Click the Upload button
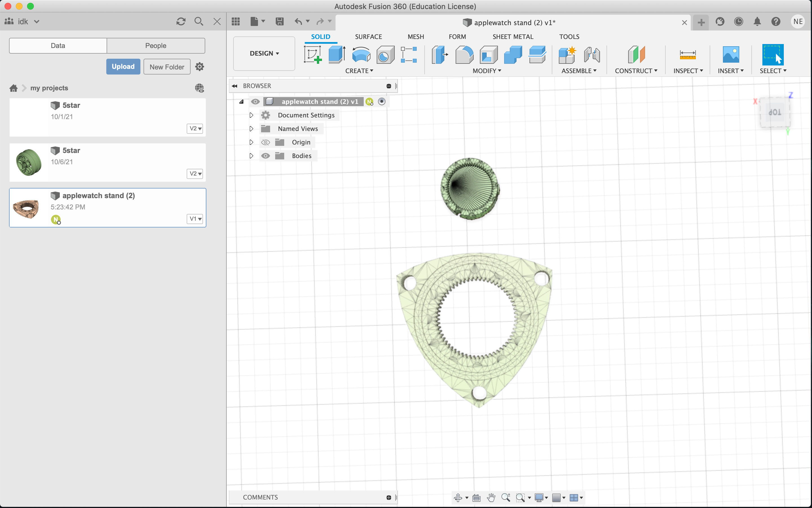Image resolution: width=812 pixels, height=508 pixels. pyautogui.click(x=123, y=67)
